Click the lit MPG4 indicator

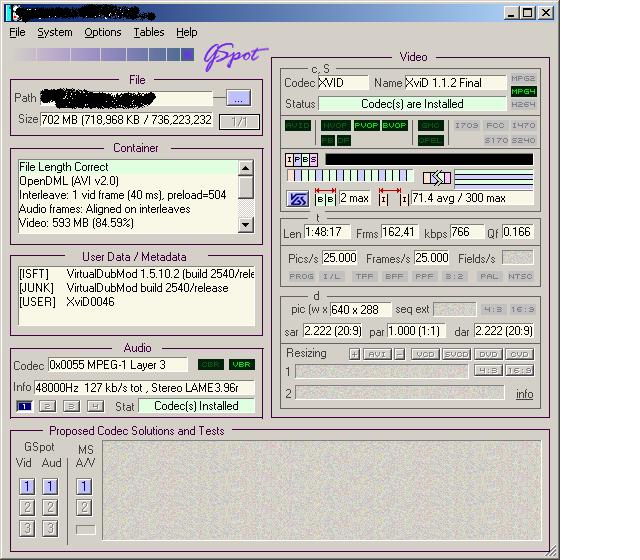click(523, 91)
